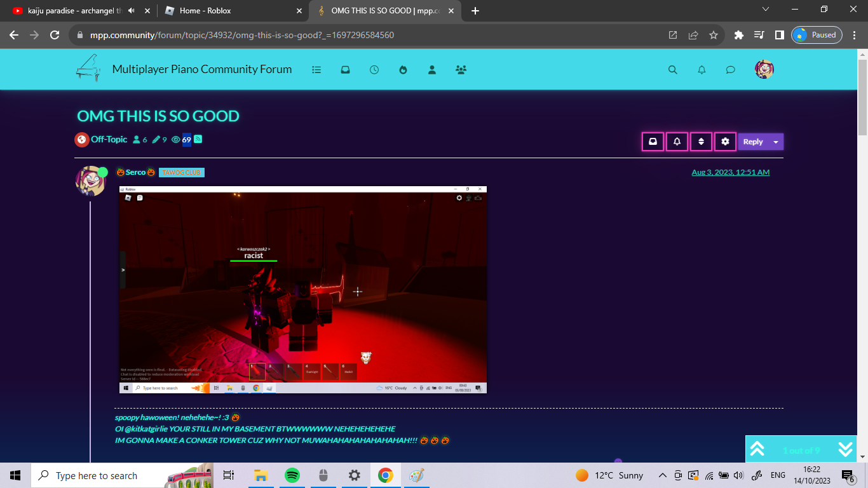The width and height of the screenshot is (868, 488).
Task: Jump to first post with double up arrows
Action: (757, 449)
